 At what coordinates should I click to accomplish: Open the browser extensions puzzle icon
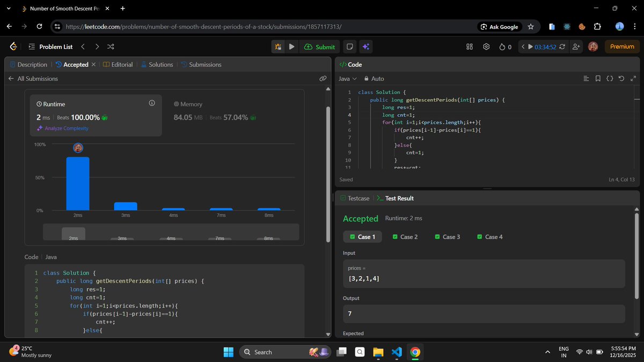[x=597, y=26]
